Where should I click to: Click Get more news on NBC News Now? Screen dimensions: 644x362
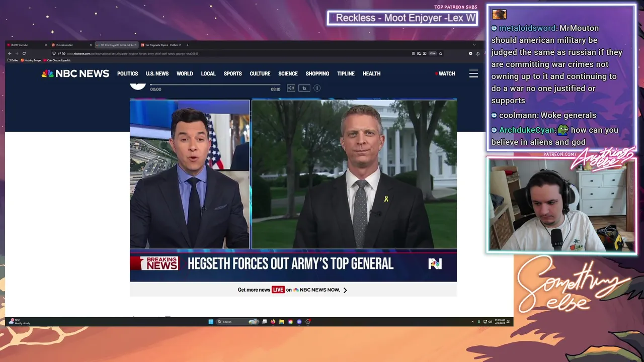pyautogui.click(x=293, y=290)
